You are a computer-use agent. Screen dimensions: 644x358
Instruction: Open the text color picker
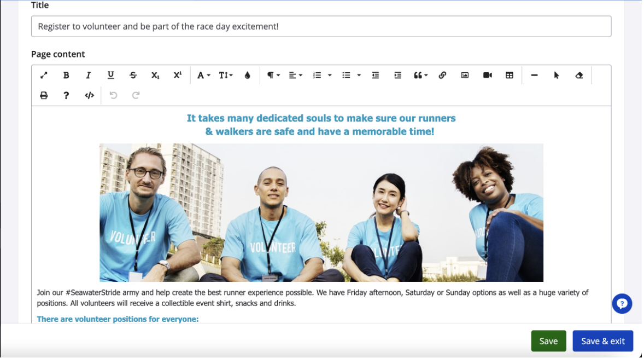(x=248, y=76)
